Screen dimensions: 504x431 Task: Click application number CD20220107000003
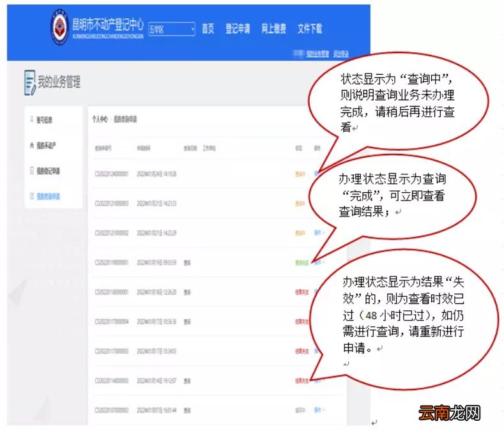(112, 411)
